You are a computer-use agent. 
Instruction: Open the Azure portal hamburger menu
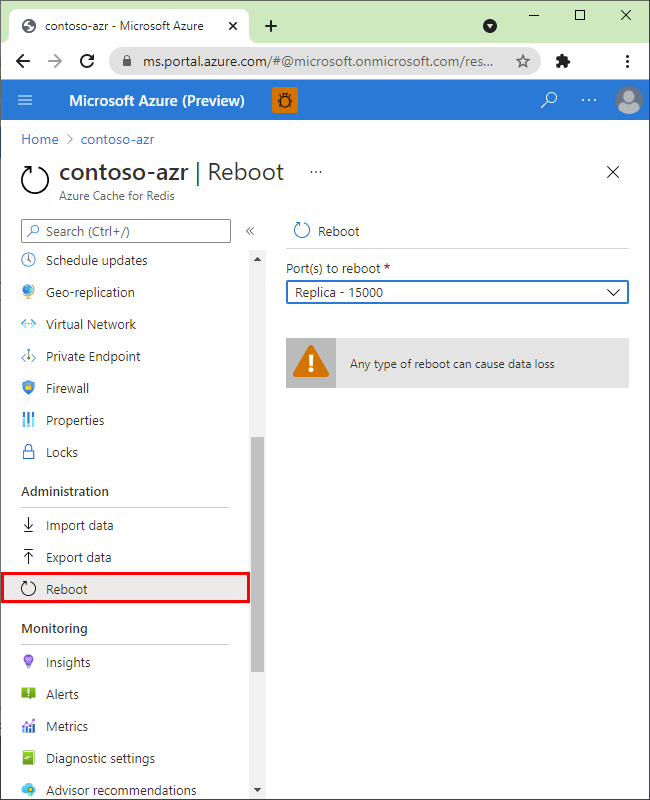(24, 100)
